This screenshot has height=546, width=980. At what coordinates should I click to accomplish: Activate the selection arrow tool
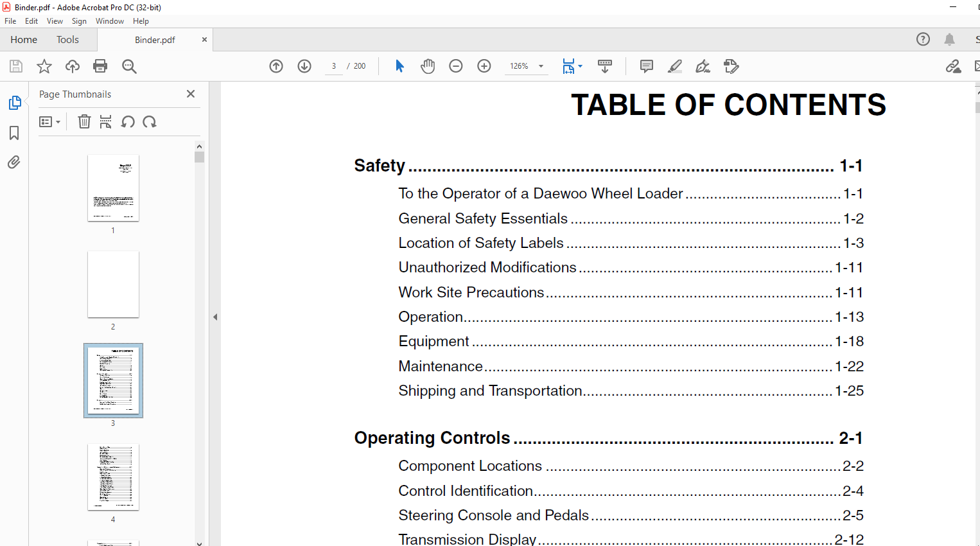click(399, 66)
